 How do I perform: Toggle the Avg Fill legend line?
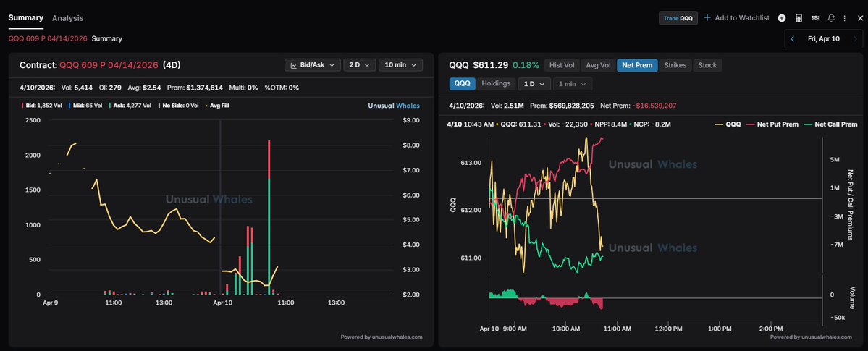(x=218, y=105)
